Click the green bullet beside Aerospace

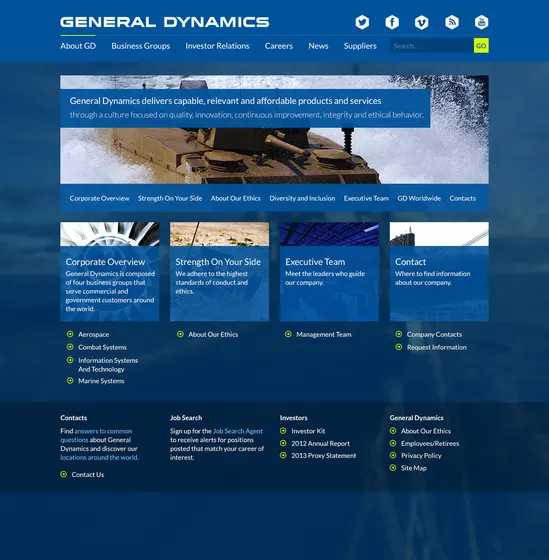click(x=70, y=334)
